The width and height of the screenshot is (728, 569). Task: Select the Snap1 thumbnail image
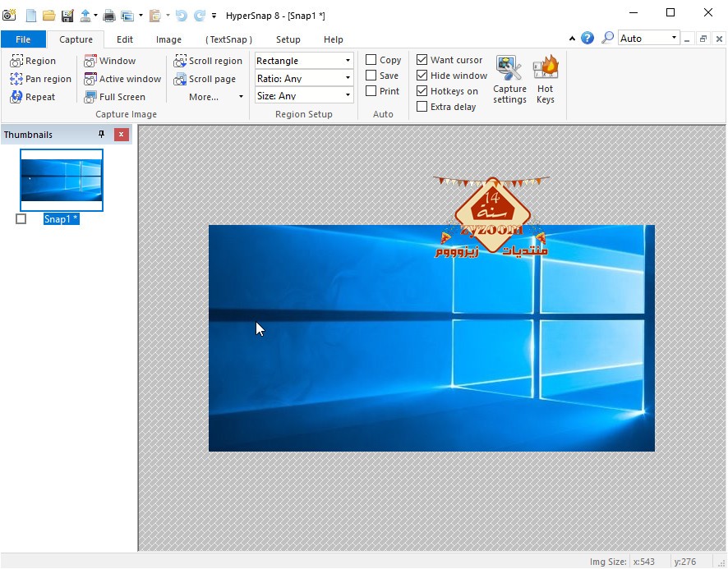tap(62, 180)
